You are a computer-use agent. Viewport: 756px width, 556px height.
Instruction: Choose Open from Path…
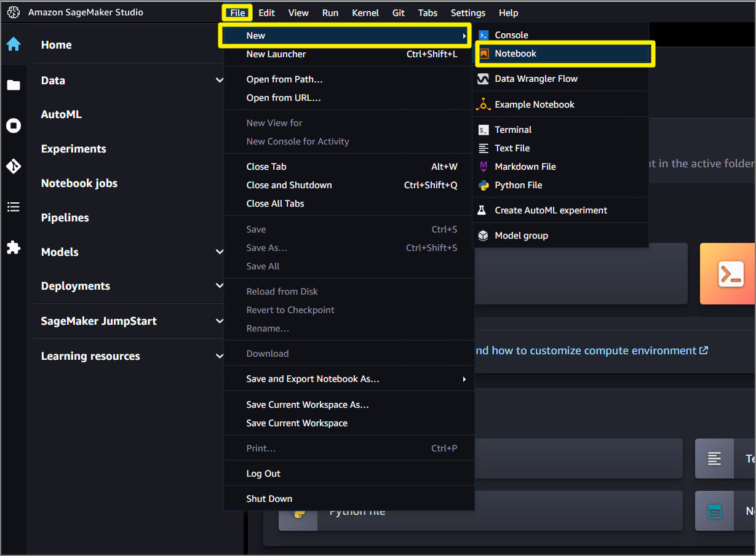pyautogui.click(x=349, y=79)
